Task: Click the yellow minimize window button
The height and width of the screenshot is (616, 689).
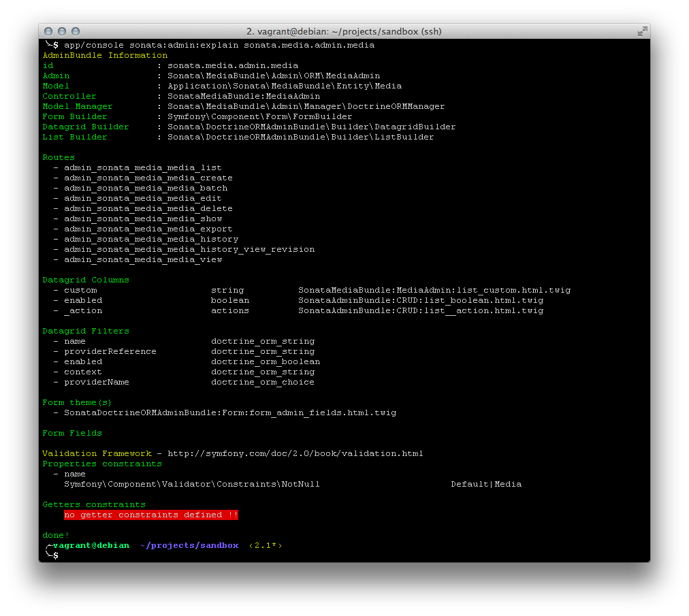Action: pyautogui.click(x=62, y=31)
